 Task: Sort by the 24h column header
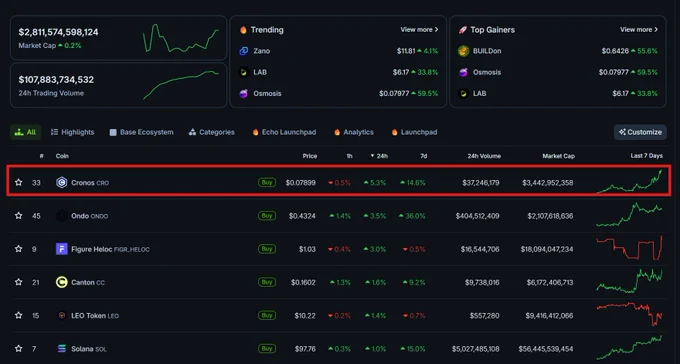point(379,156)
